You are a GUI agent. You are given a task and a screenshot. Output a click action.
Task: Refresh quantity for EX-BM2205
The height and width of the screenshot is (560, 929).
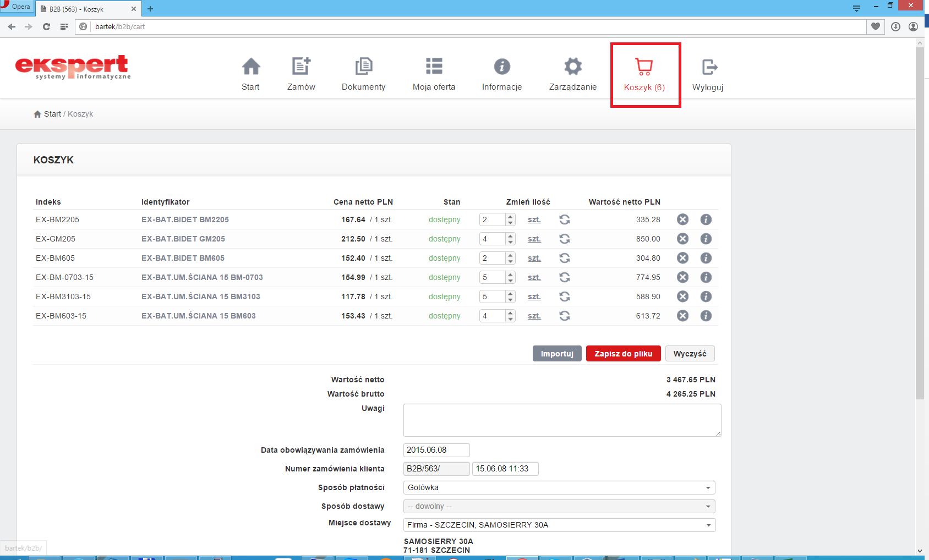[x=565, y=219]
